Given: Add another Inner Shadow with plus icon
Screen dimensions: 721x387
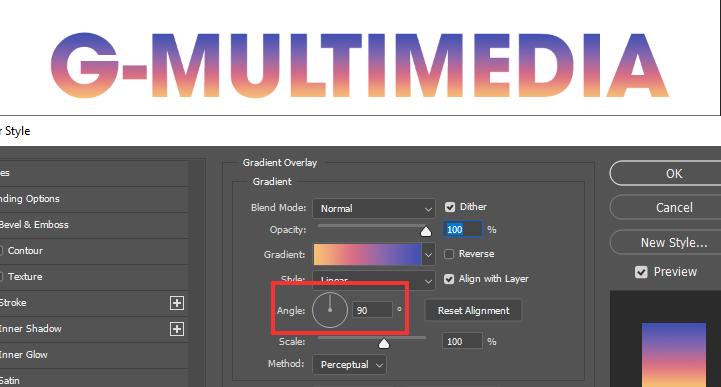Looking at the screenshot, I should tap(177, 329).
